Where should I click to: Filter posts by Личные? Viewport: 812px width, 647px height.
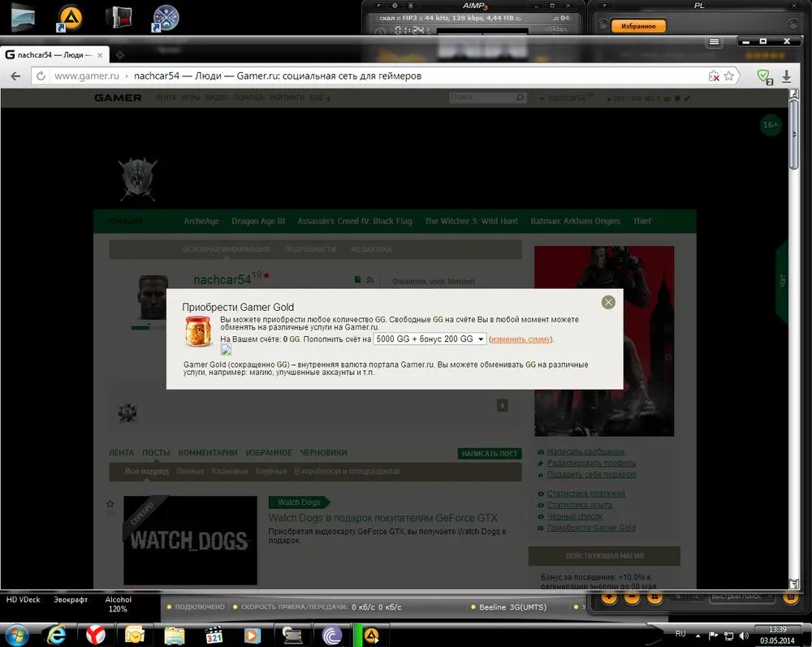(190, 472)
